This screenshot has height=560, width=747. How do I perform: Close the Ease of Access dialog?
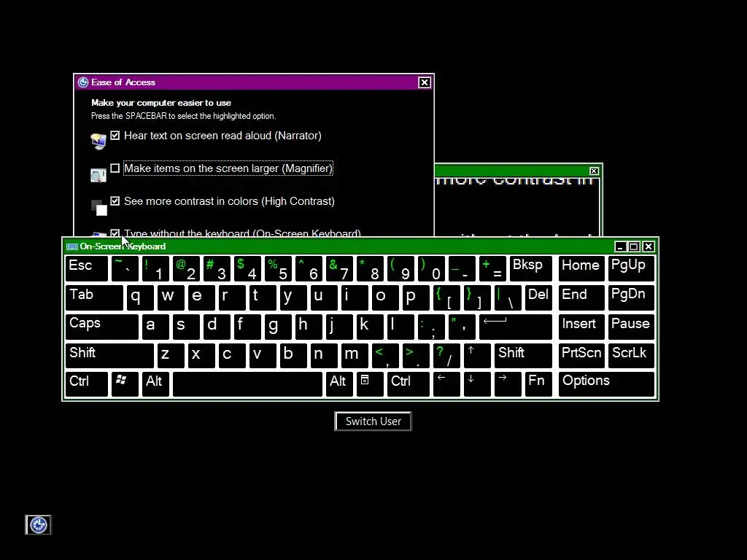[x=424, y=82]
